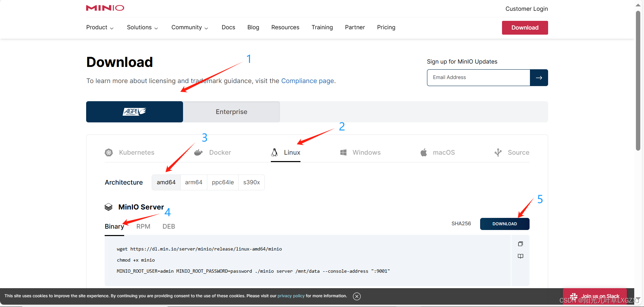
Task: Click the Docker whale icon
Action: point(199,153)
